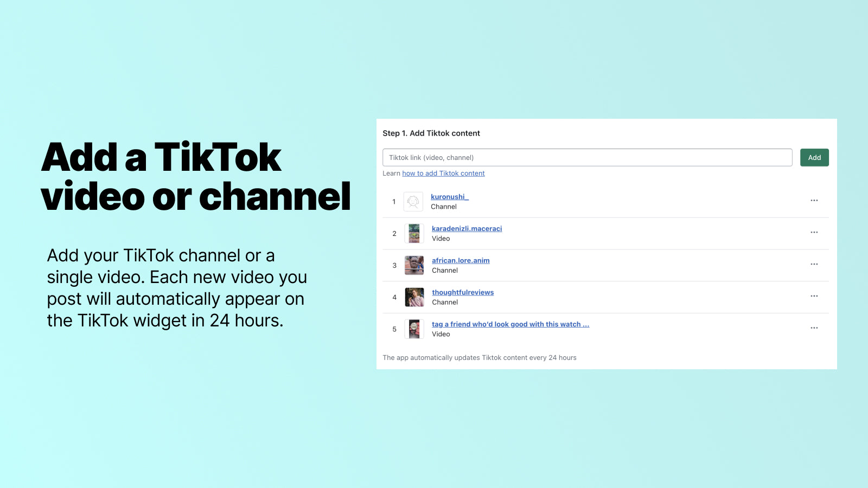Image resolution: width=868 pixels, height=488 pixels.
Task: Click the 'Video' label under the watch link
Action: (x=441, y=334)
